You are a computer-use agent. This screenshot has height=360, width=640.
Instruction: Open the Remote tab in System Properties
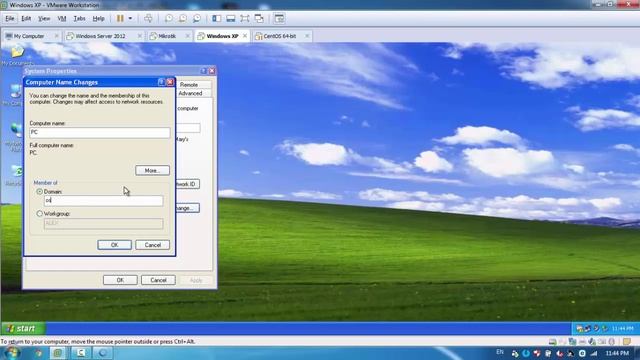pos(189,84)
